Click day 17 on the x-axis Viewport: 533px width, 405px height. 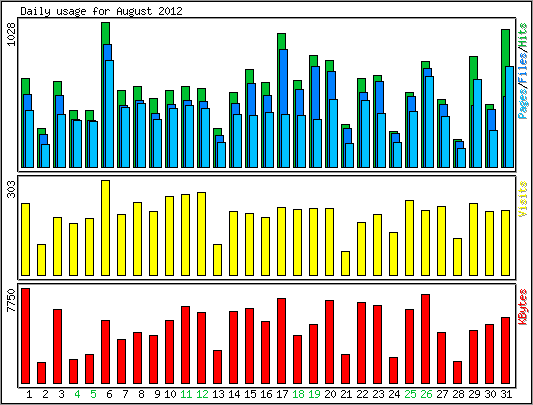282,394
